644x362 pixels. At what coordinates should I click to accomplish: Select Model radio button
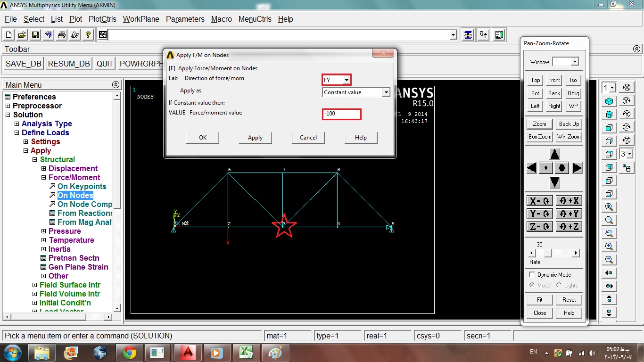[532, 285]
